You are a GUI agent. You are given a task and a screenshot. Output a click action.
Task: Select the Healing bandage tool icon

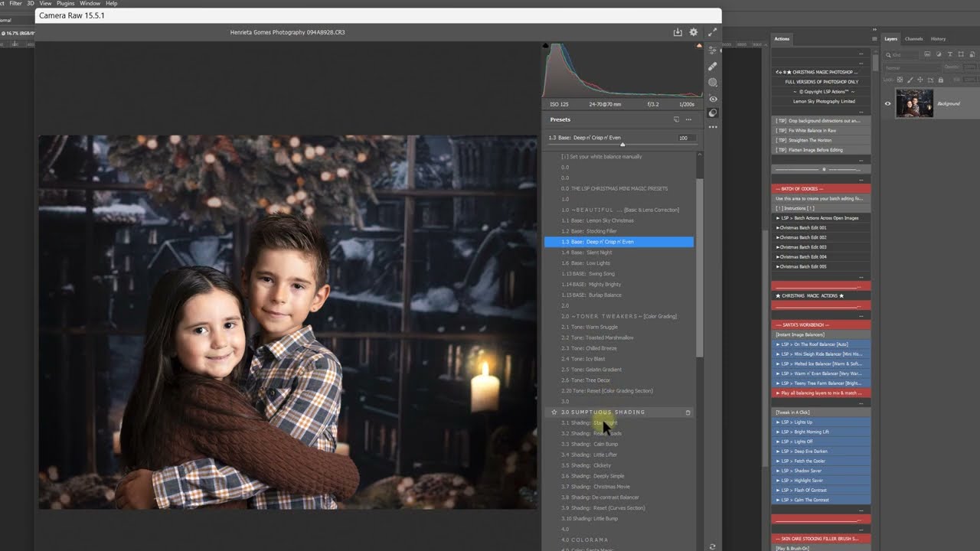(x=713, y=66)
